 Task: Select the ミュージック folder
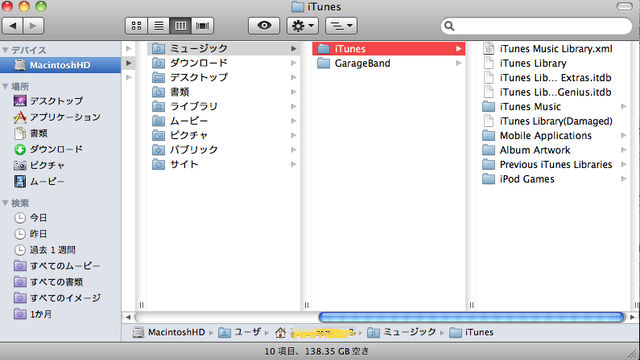pyautogui.click(x=224, y=49)
